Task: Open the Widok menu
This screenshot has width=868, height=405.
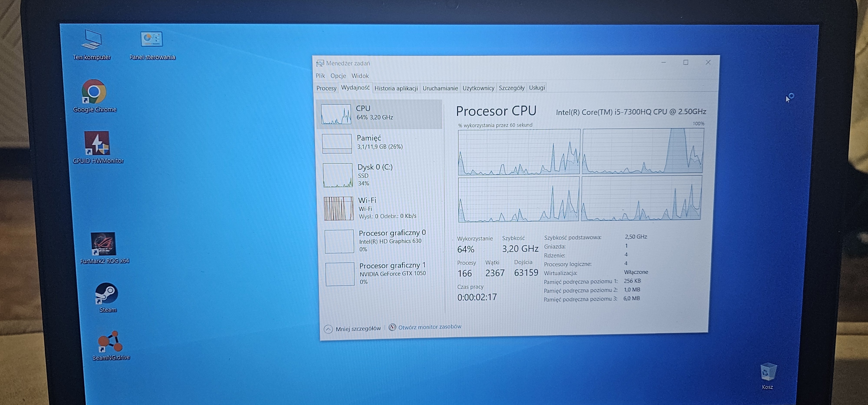Action: point(360,76)
